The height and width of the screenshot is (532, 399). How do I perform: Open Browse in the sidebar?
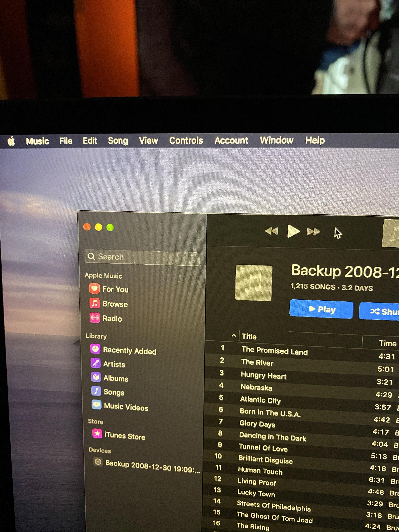[115, 304]
